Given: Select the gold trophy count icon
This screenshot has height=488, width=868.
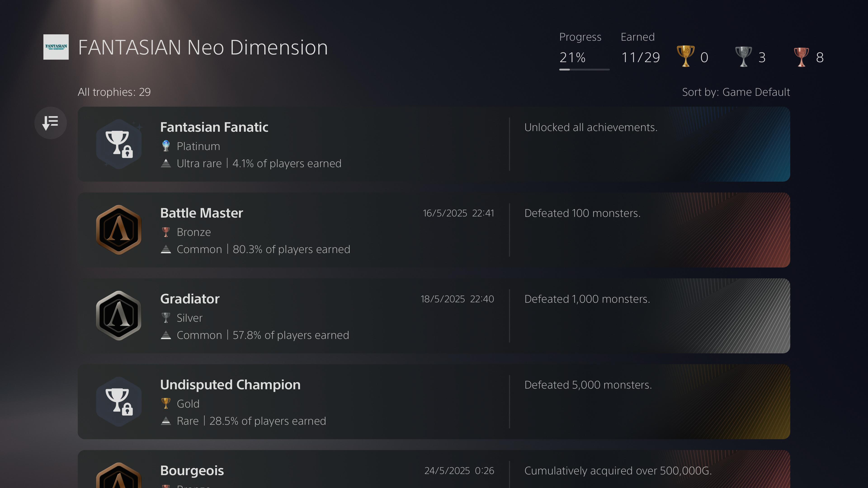Looking at the screenshot, I should pos(685,56).
